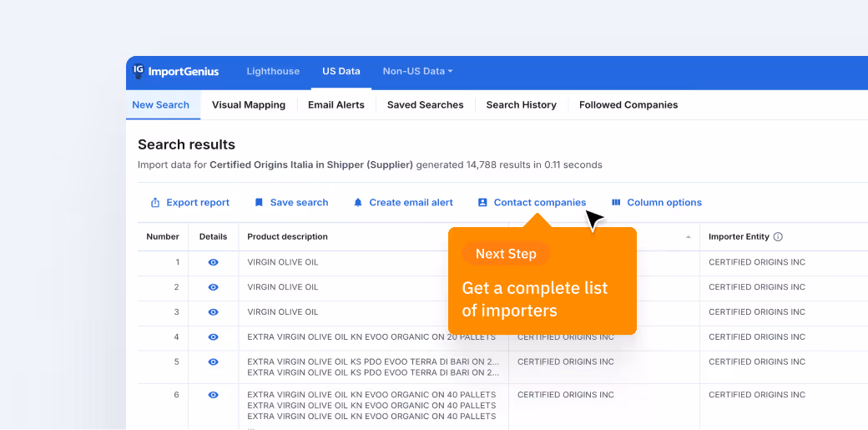The width and height of the screenshot is (868, 430).
Task: Go to Email Alerts tab
Action: point(336,104)
